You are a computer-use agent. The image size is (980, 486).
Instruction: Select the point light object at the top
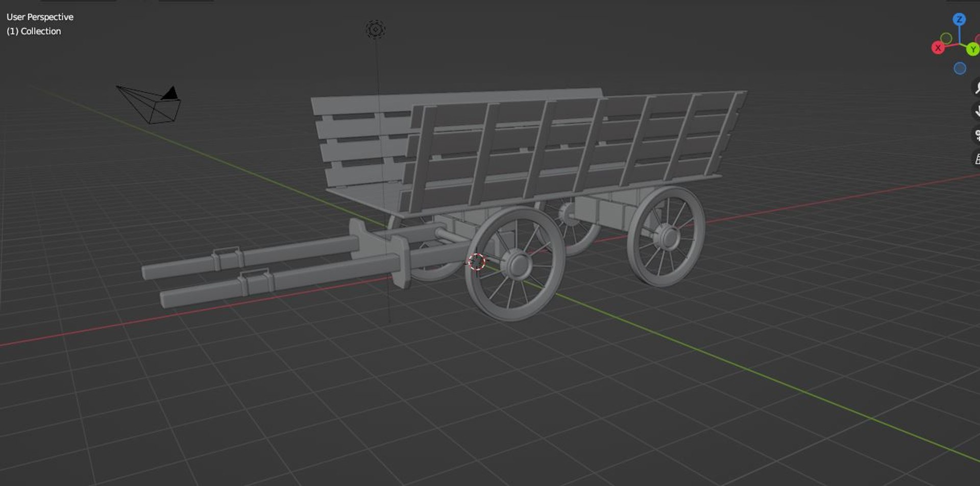tap(376, 30)
